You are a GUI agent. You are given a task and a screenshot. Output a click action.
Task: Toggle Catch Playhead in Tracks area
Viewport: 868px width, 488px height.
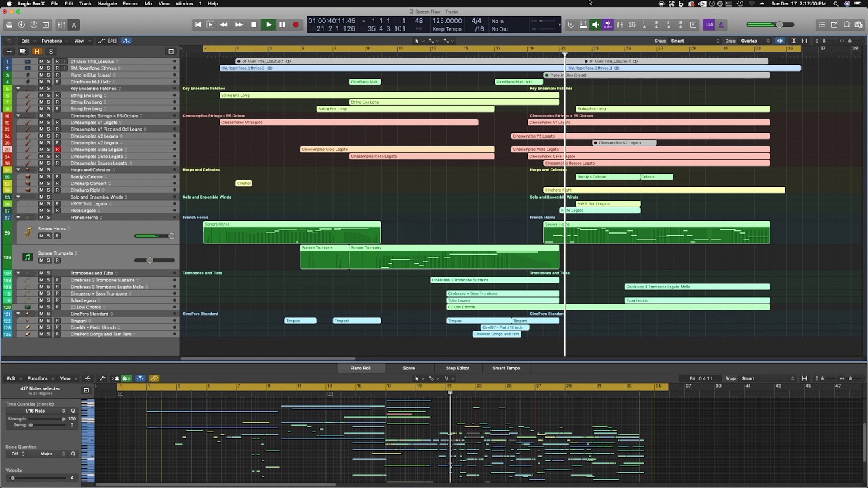tap(127, 41)
